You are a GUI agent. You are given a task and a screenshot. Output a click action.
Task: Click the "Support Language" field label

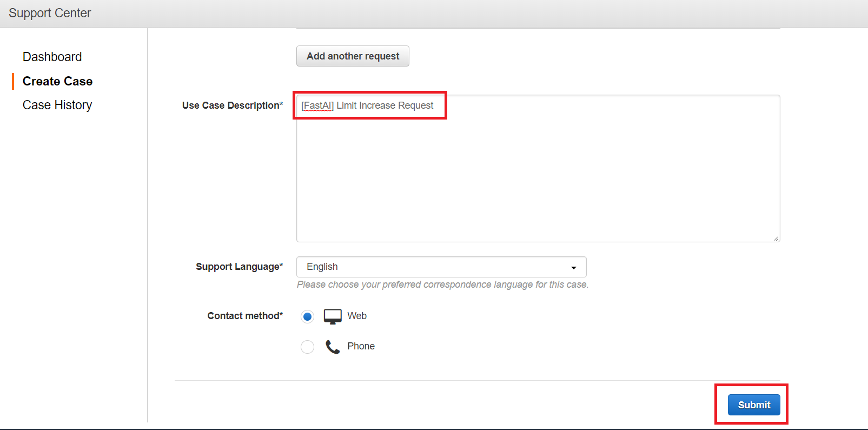point(239,267)
